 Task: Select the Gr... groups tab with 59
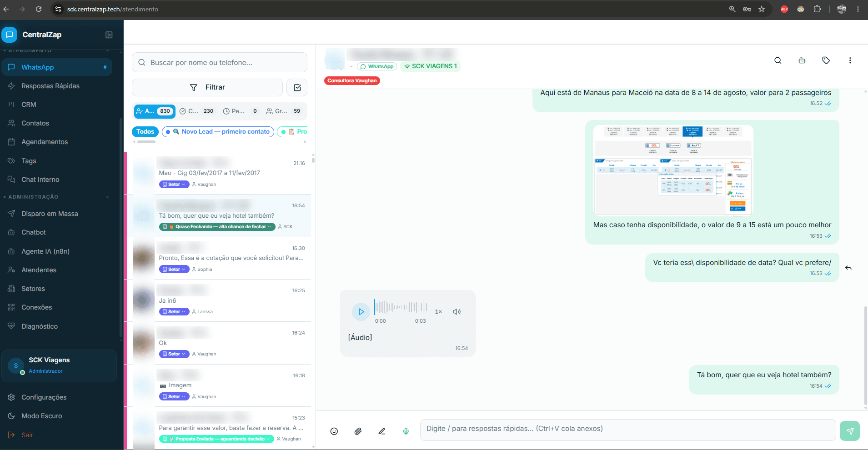284,111
